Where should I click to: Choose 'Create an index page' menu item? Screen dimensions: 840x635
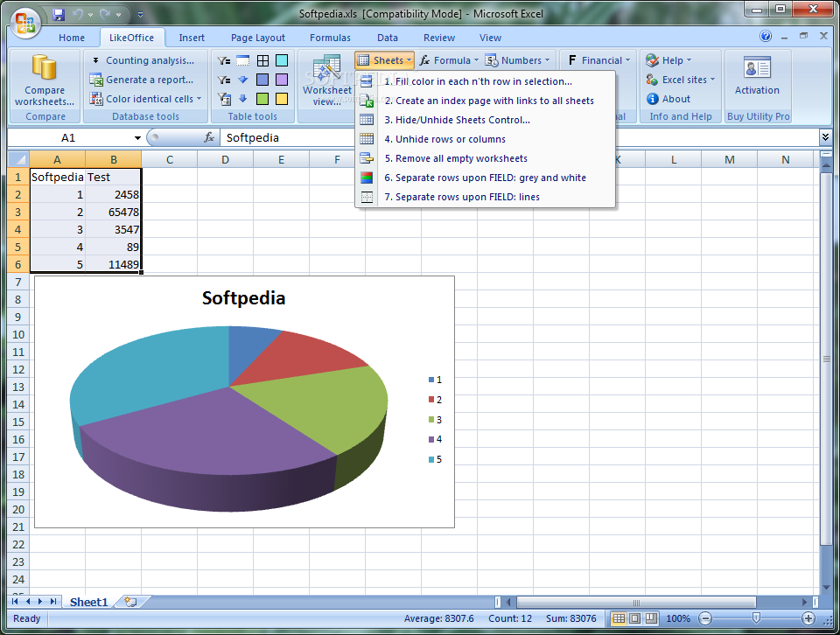[485, 101]
